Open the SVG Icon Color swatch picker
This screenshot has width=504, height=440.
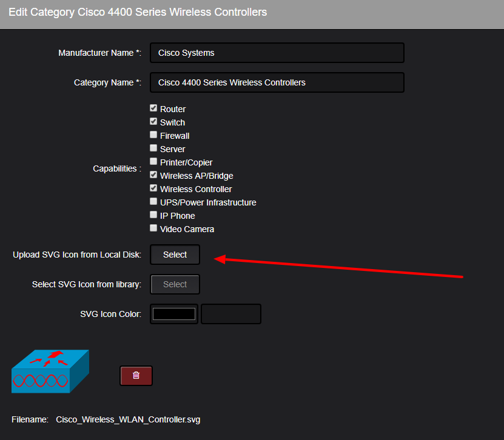174,314
